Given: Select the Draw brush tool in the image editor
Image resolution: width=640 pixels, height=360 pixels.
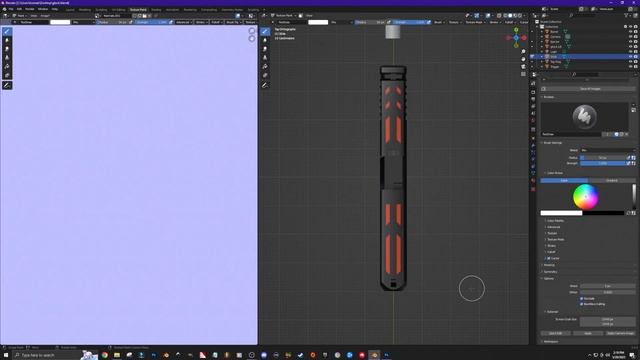Looking at the screenshot, I should point(7,31).
